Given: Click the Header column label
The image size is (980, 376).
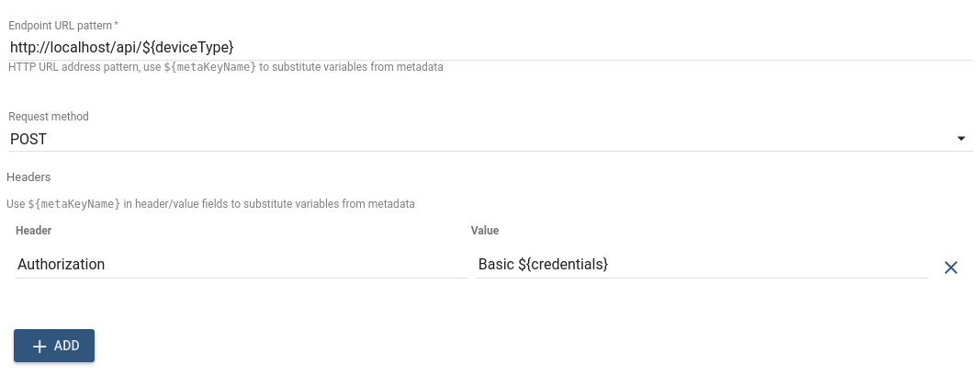Looking at the screenshot, I should 34,231.
